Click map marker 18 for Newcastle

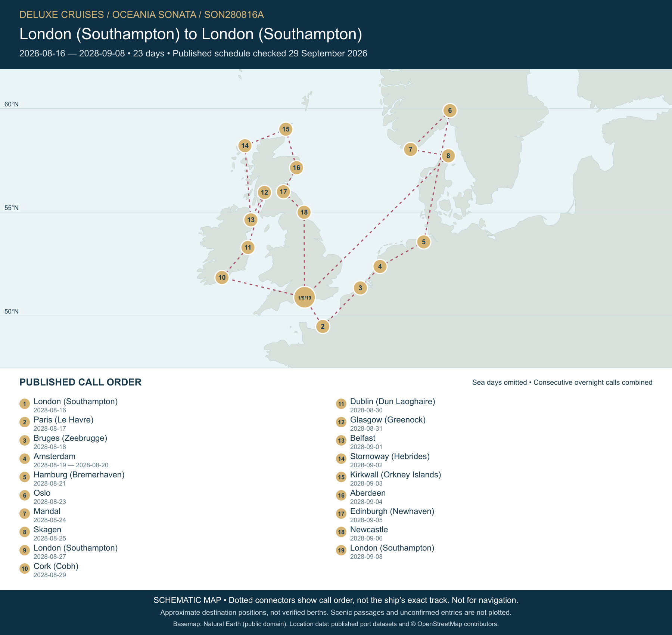(304, 213)
